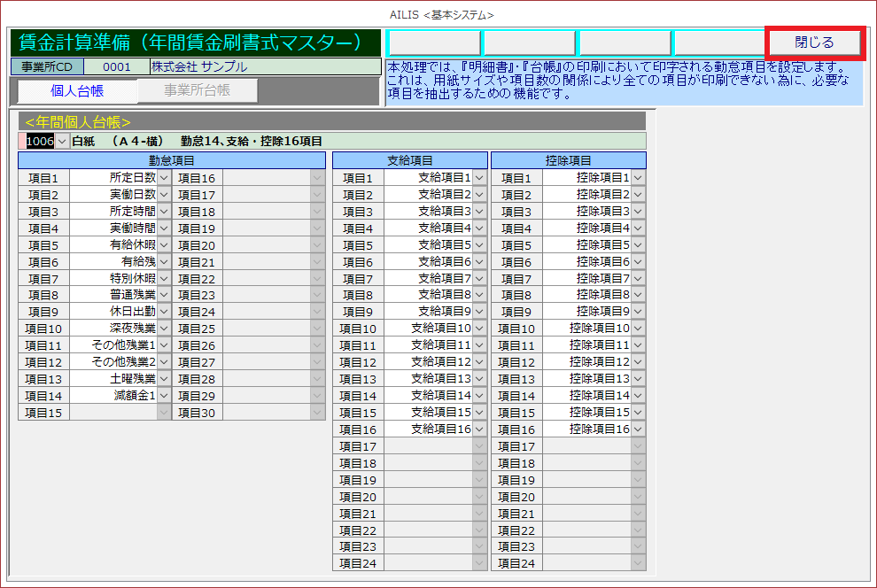
Task: Expand the 減額金1 dropdown
Action: [164, 396]
